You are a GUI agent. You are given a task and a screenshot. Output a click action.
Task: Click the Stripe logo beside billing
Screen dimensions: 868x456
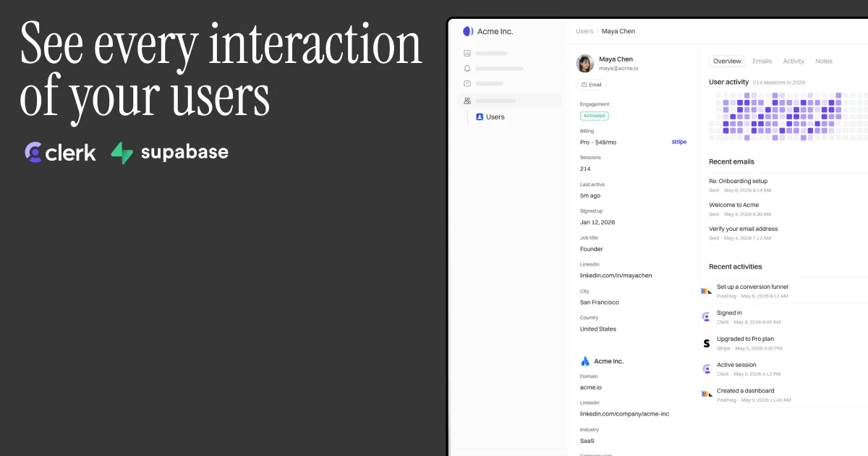click(x=679, y=142)
